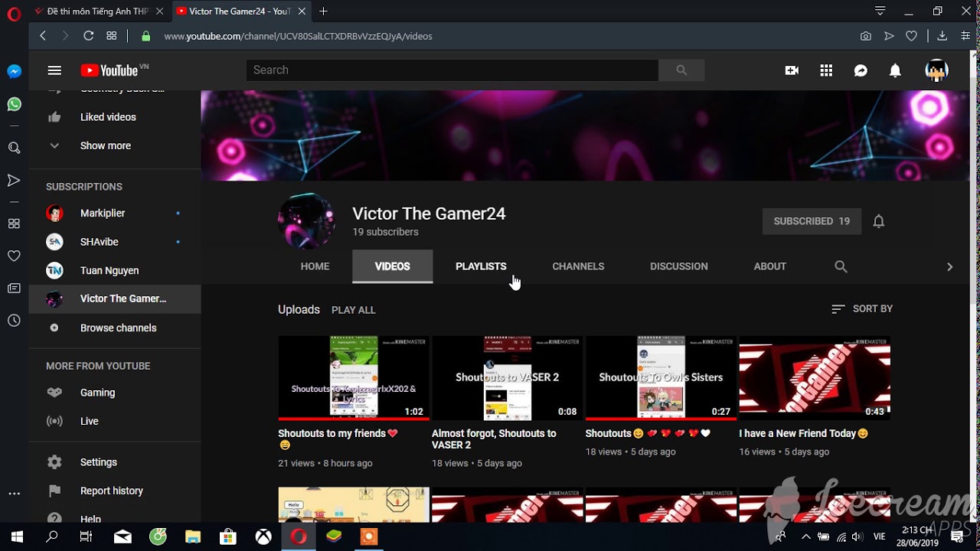Open the downloads icon in the toolbar
The height and width of the screenshot is (551, 980).
click(x=942, y=36)
